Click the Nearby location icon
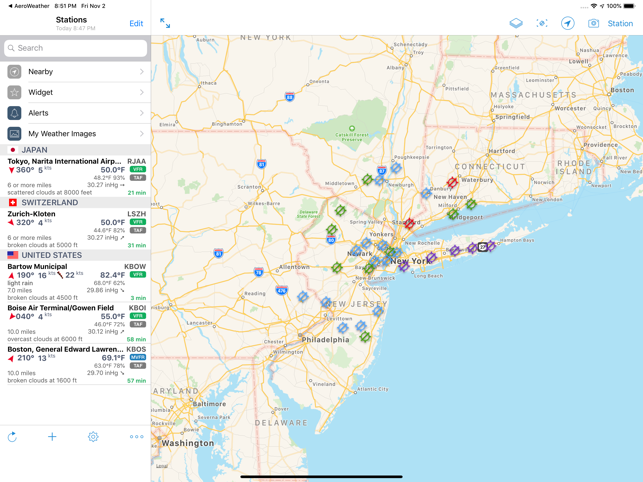This screenshot has width=643, height=482. [x=14, y=71]
